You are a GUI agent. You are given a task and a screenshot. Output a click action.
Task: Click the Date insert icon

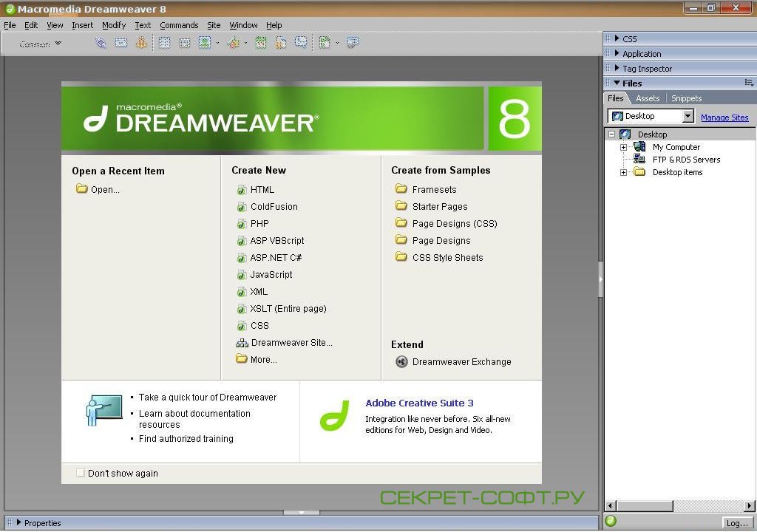261,43
